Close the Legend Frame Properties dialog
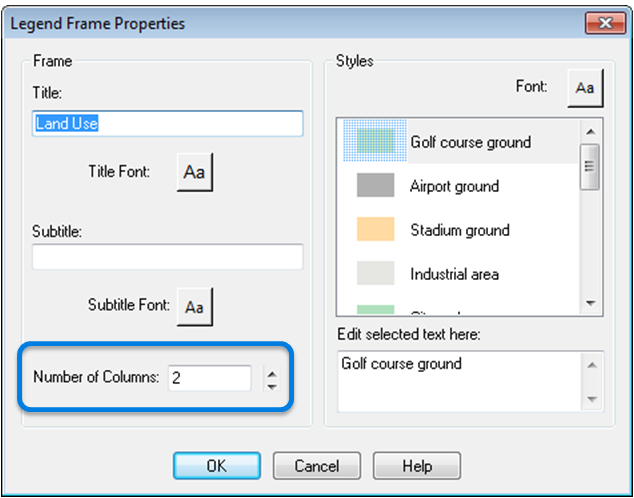This screenshot has width=634, height=498. (x=605, y=23)
